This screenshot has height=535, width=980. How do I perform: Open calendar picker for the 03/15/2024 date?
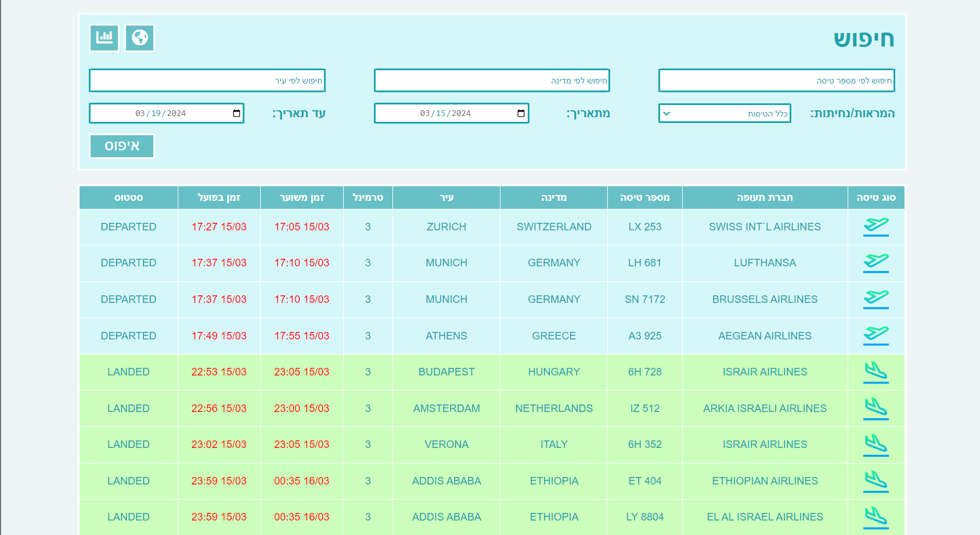[521, 114]
